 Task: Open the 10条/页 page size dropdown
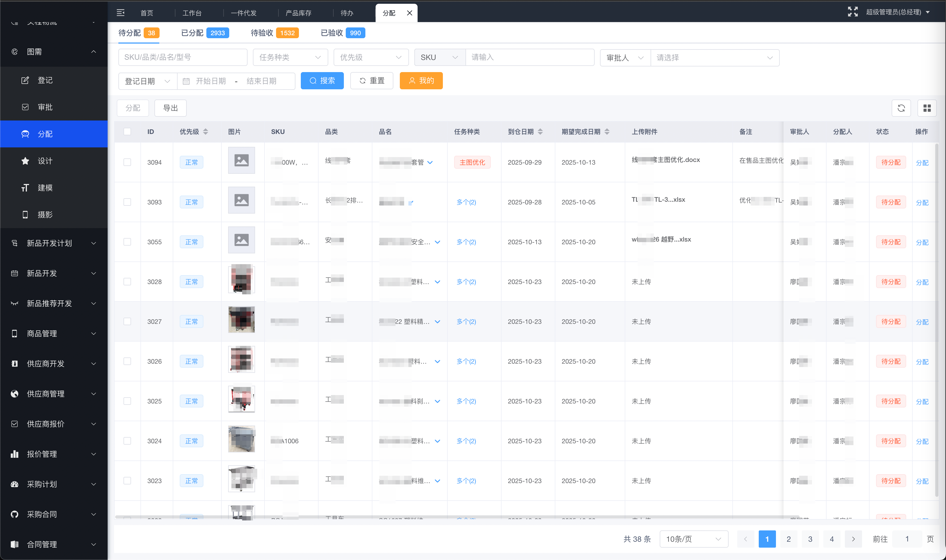point(693,539)
